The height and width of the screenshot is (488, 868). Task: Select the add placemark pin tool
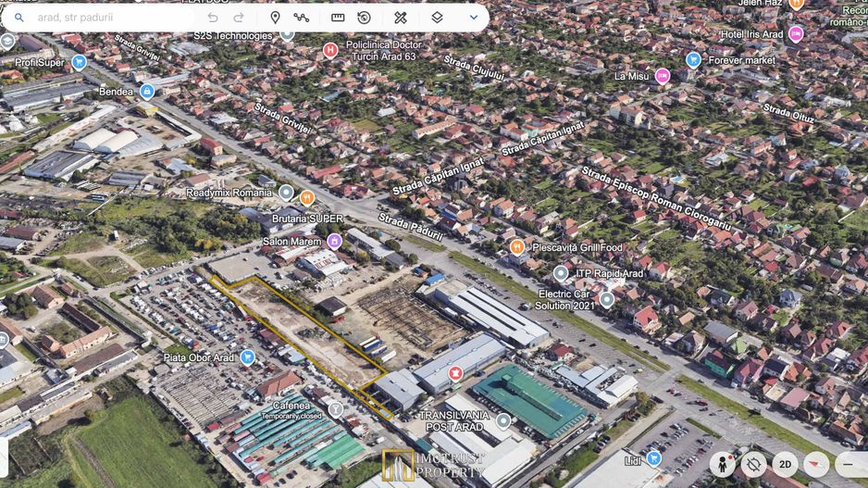[x=275, y=18]
